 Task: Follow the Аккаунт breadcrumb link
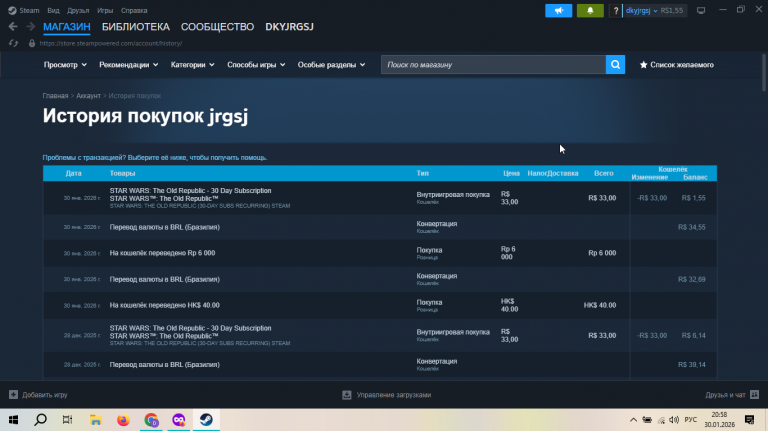[88, 96]
